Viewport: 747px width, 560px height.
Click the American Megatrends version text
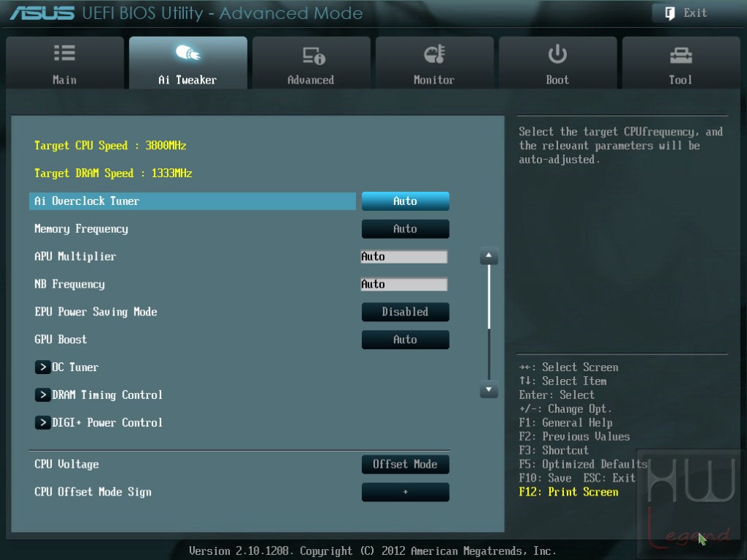click(x=373, y=551)
